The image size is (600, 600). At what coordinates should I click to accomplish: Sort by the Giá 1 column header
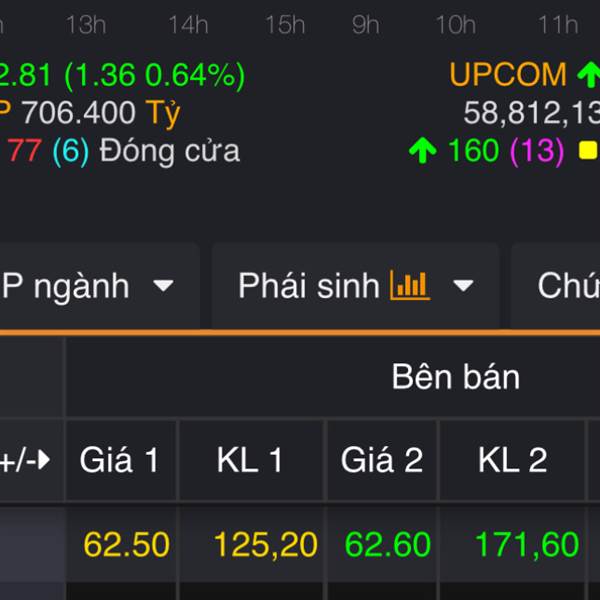(x=119, y=460)
